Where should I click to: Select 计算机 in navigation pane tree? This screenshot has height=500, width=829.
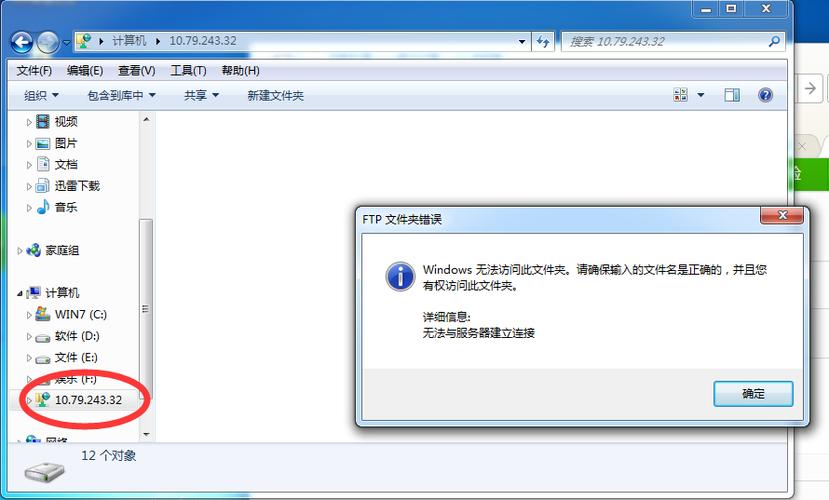62,293
